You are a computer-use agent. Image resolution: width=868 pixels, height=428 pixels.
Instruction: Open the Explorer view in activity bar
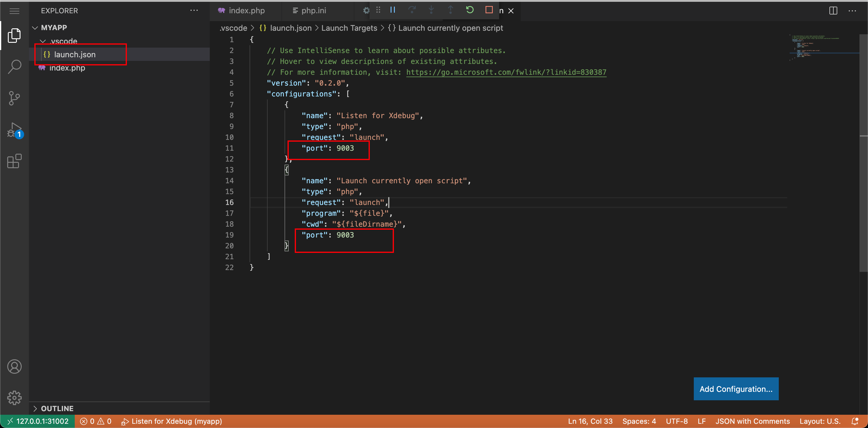tap(14, 35)
